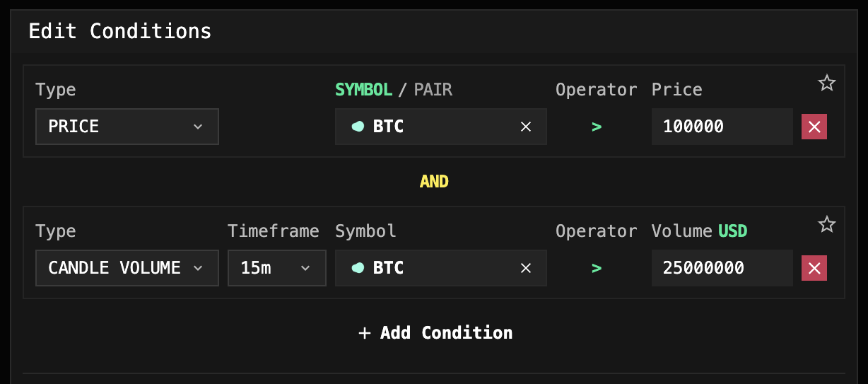Toggle the USD volume unit label
Image resolution: width=868 pixels, height=384 pixels.
[732, 231]
